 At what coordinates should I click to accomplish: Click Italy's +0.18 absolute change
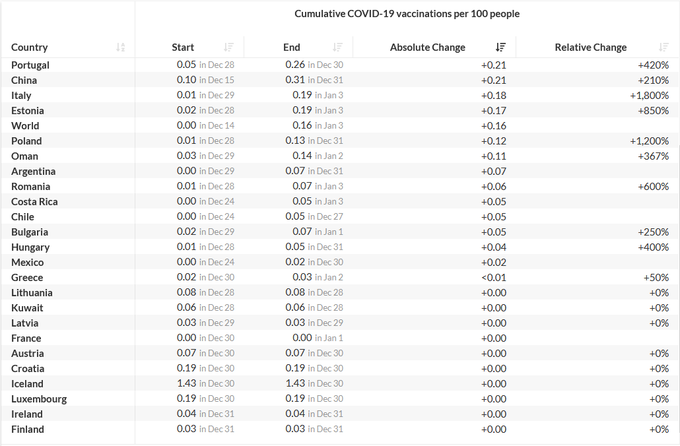[x=494, y=95]
